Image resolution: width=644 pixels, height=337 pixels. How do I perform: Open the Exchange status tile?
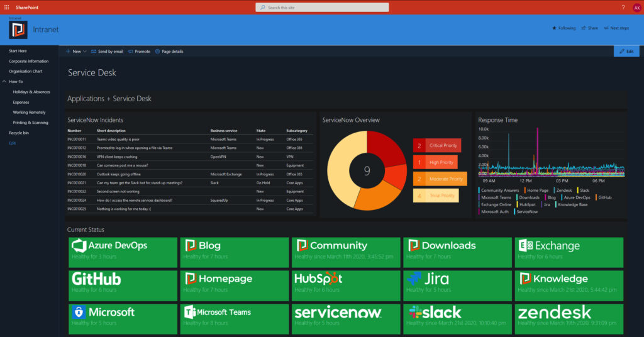(569, 253)
